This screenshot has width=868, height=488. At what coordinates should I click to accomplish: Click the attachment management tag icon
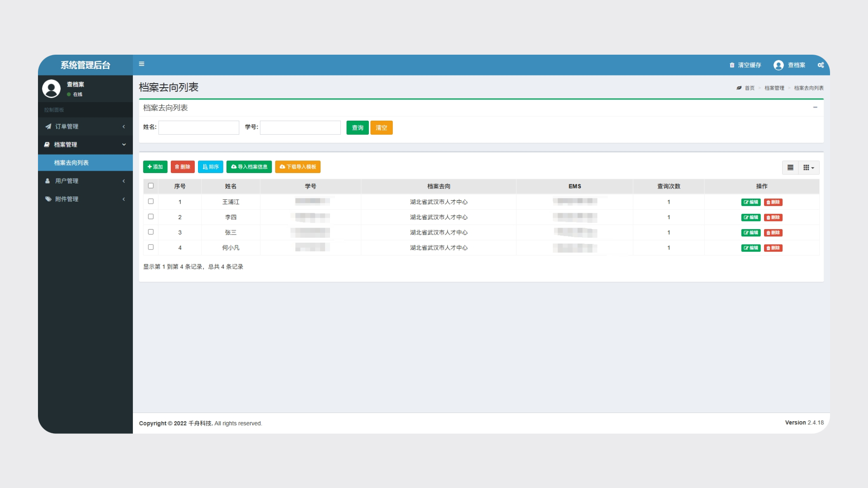pyautogui.click(x=48, y=199)
